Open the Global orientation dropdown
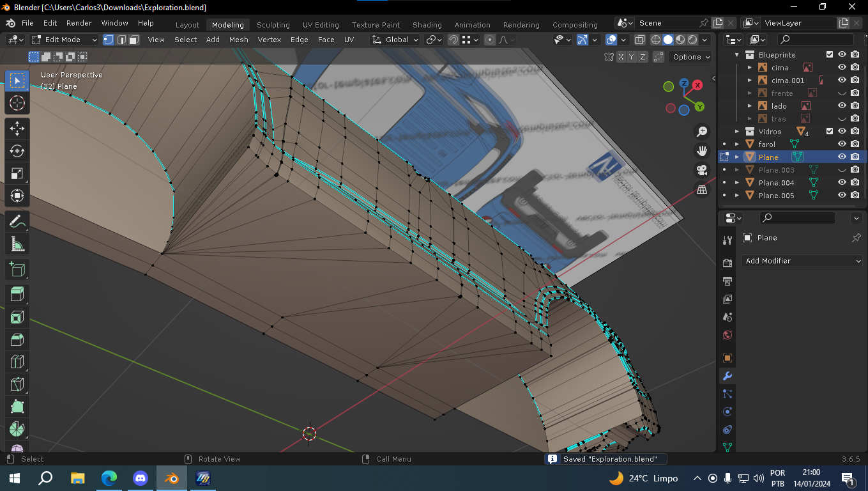Viewport: 868px width, 491px height. point(396,40)
